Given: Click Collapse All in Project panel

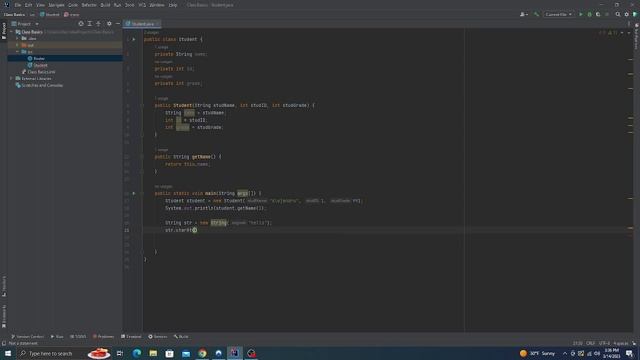Looking at the screenshot, I should click(x=98, y=24).
